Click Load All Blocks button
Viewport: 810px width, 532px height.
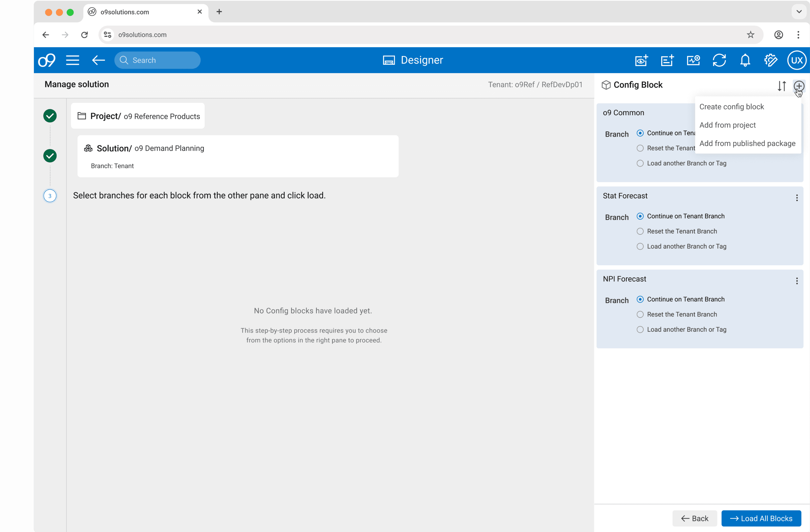click(761, 518)
